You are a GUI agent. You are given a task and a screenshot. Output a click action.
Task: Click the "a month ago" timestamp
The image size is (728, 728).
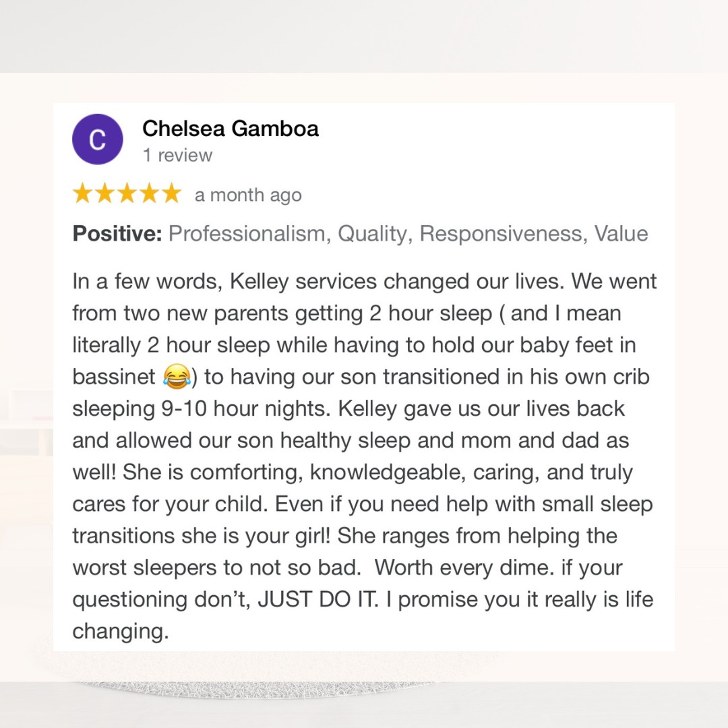(248, 195)
